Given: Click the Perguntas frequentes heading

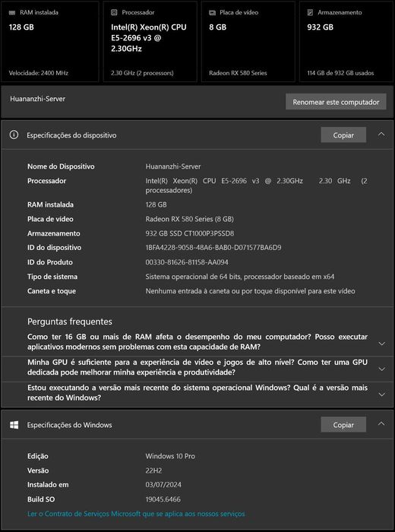Looking at the screenshot, I should coord(70,321).
